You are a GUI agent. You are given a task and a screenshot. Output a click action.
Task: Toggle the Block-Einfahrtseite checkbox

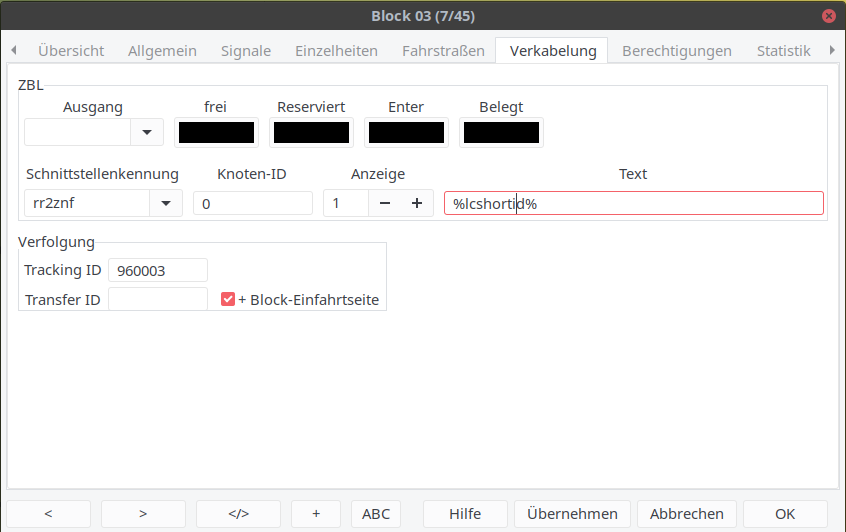click(x=228, y=299)
